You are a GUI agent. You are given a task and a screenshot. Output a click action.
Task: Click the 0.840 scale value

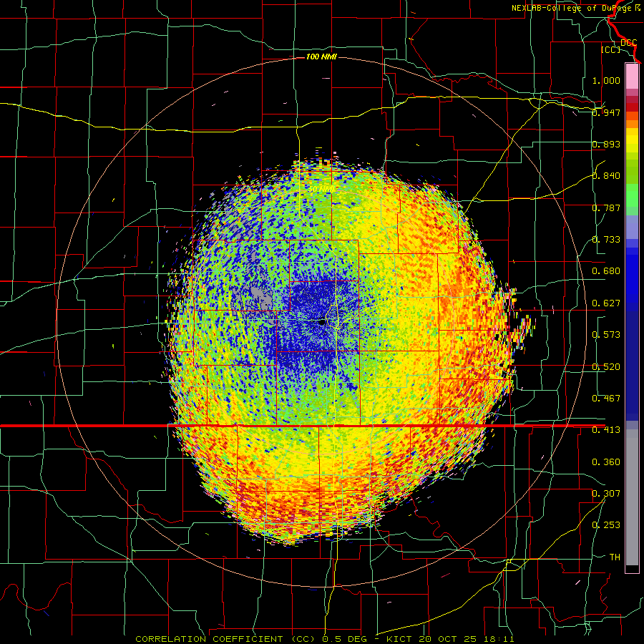[606, 176]
